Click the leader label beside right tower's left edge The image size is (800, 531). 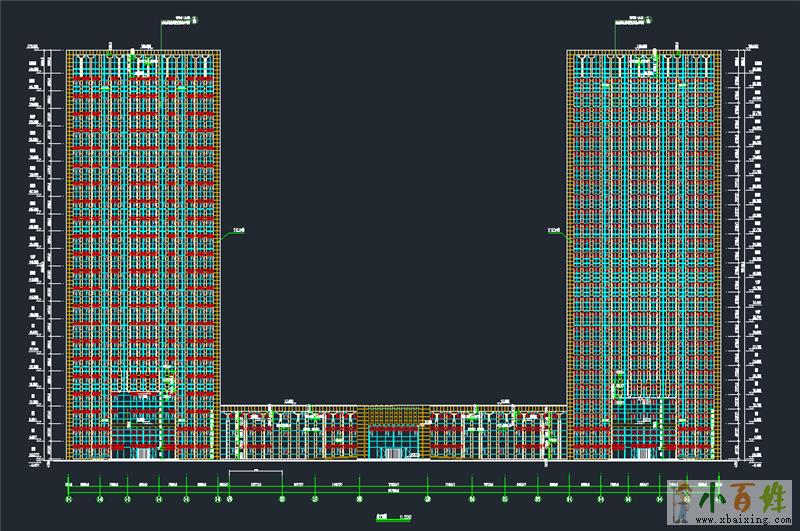point(553,232)
